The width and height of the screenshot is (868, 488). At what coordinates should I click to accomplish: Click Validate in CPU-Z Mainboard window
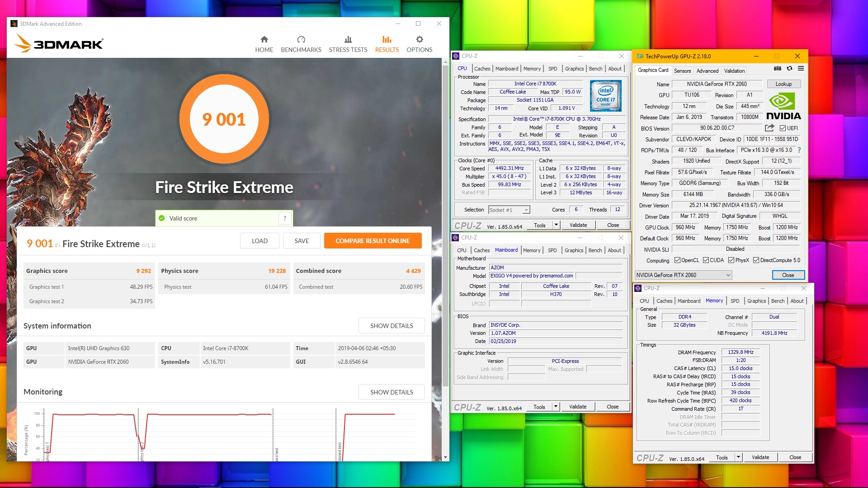coord(577,407)
